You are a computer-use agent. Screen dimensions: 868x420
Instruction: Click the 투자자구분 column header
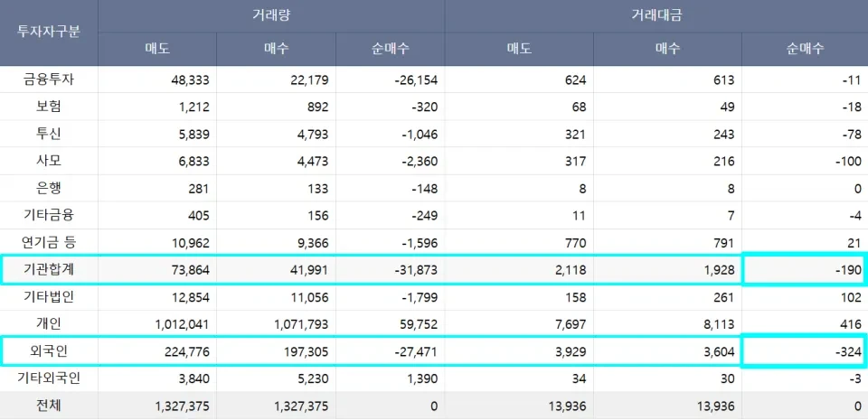49,32
